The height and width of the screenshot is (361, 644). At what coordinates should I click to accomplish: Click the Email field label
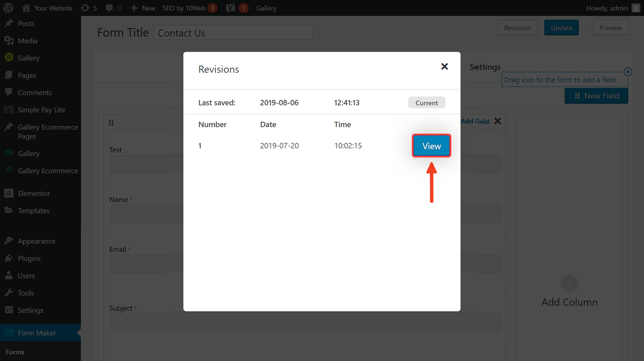pyautogui.click(x=118, y=249)
